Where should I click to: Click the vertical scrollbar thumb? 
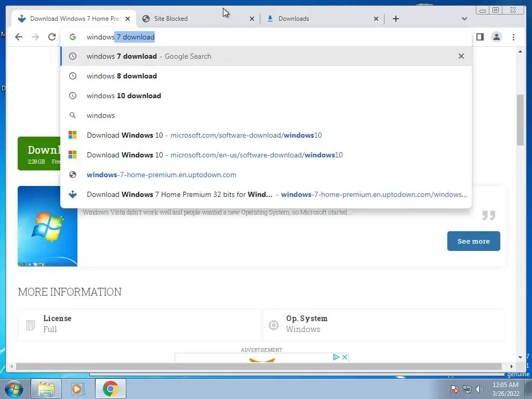[x=520, y=120]
